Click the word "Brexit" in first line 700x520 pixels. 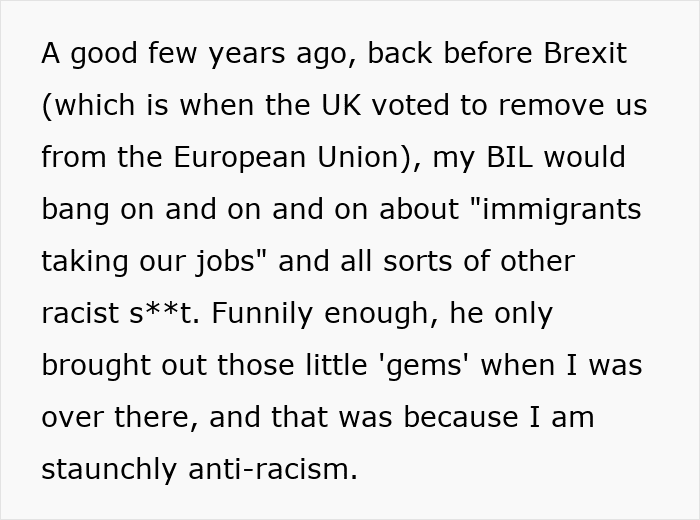click(x=585, y=53)
